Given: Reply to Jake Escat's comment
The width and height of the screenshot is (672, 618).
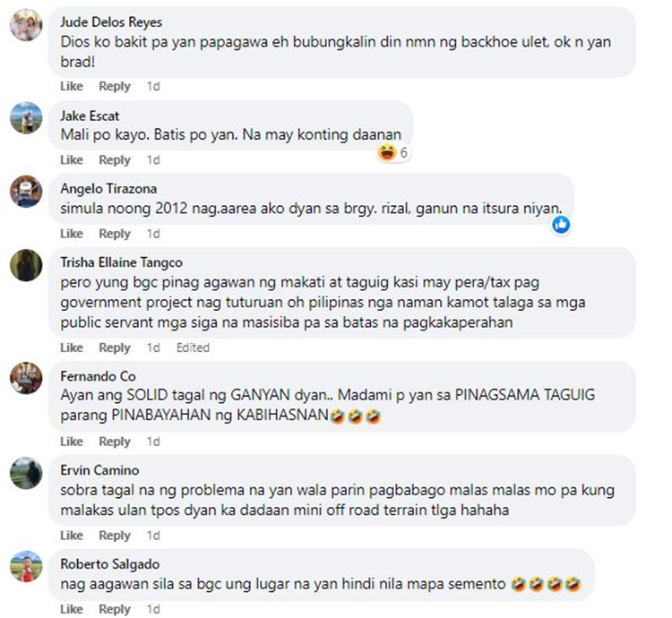Looking at the screenshot, I should pos(115,160).
